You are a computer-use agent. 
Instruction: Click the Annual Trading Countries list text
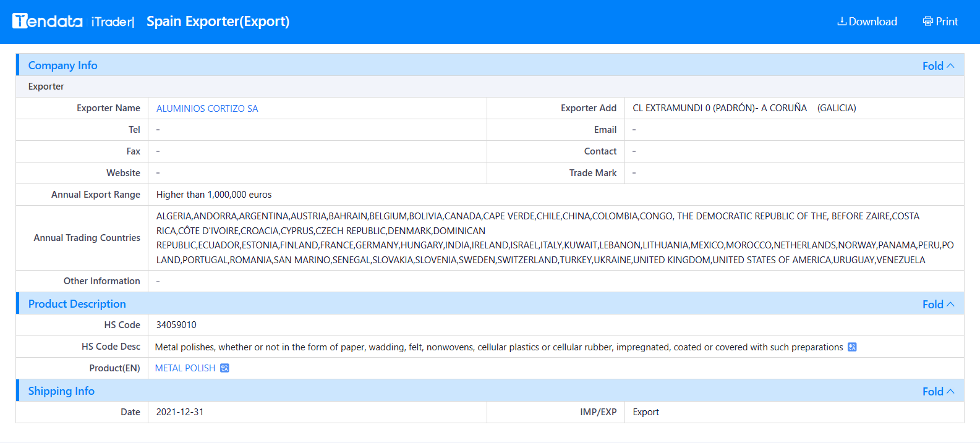coord(555,238)
